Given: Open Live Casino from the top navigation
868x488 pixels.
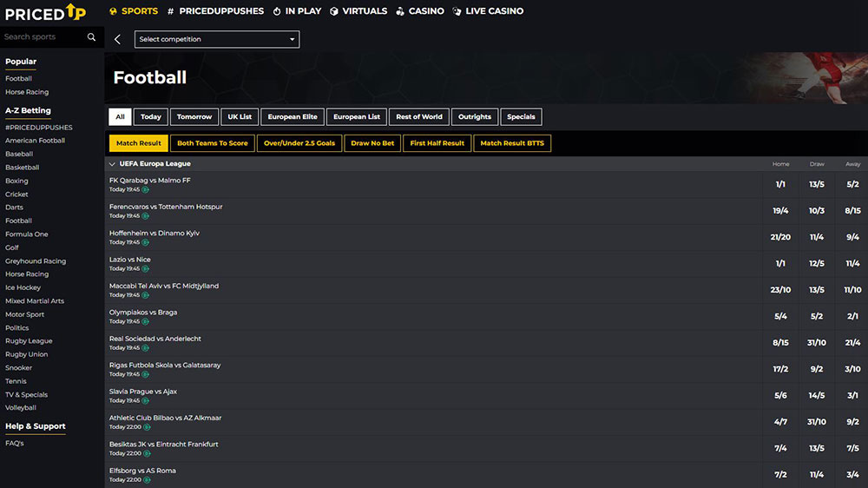Looking at the screenshot, I should tap(488, 11).
